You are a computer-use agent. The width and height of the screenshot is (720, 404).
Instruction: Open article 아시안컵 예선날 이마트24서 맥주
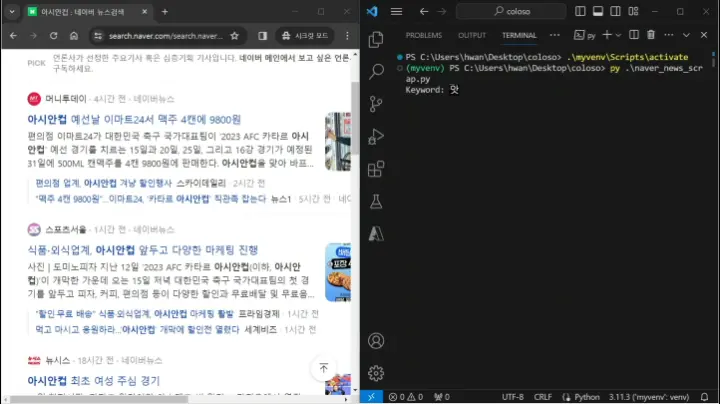click(x=134, y=119)
